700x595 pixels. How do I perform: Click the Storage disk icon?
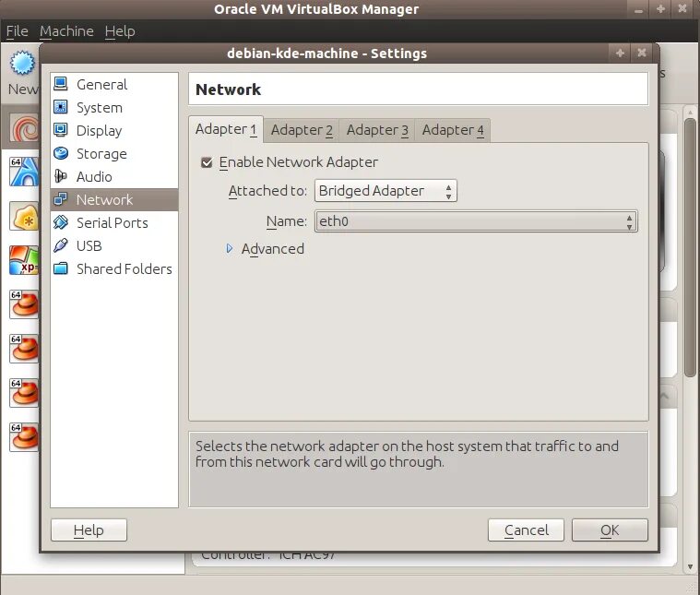click(x=61, y=153)
